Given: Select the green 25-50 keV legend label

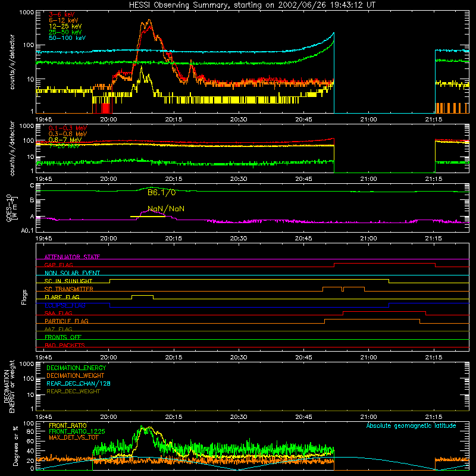Looking at the screenshot, I should click(x=65, y=32).
